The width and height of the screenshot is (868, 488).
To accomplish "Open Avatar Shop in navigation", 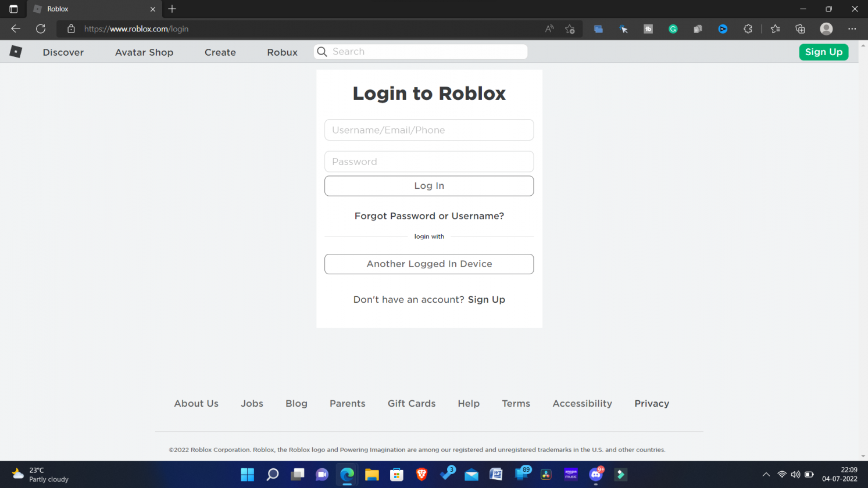I will click(x=144, y=52).
